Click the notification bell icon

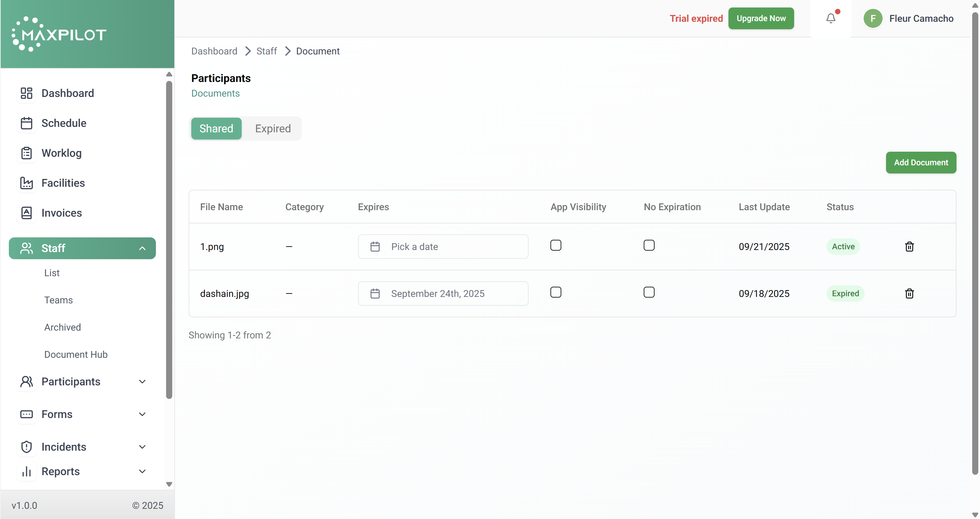click(x=831, y=18)
